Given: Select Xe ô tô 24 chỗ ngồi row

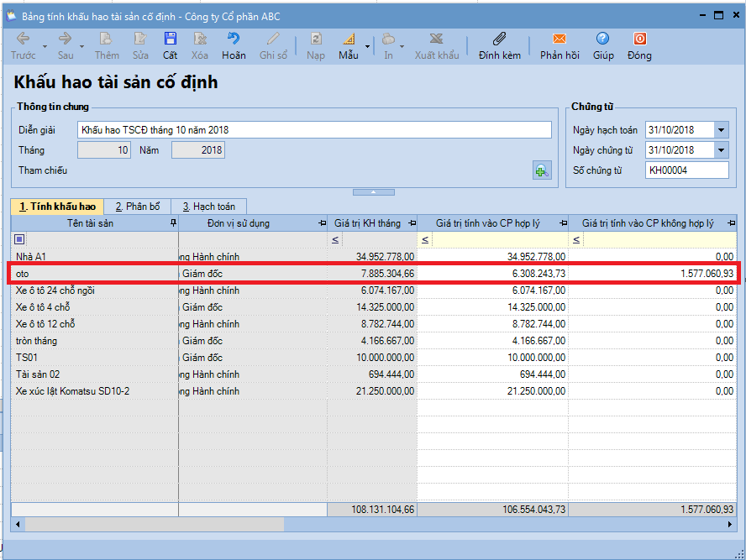Looking at the screenshot, I should [x=374, y=290].
